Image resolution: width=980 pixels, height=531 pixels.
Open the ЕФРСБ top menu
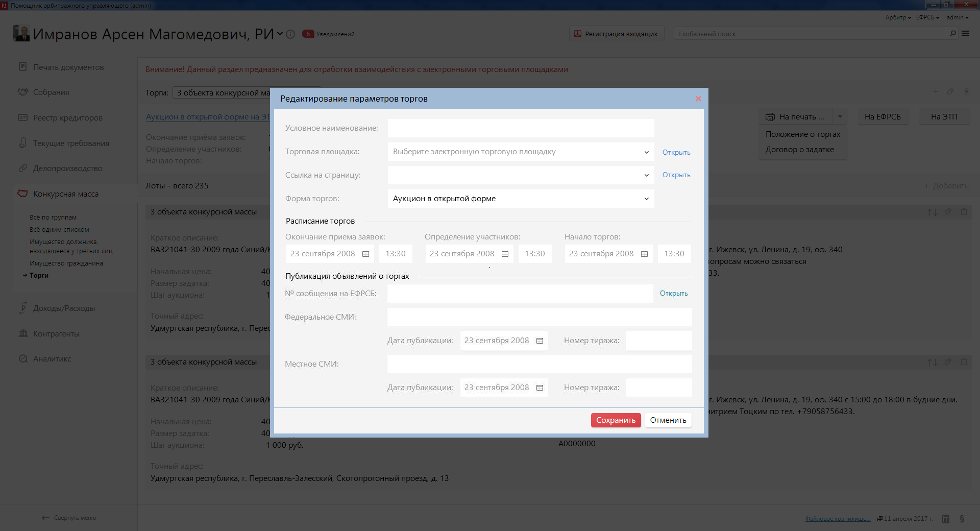[x=927, y=17]
